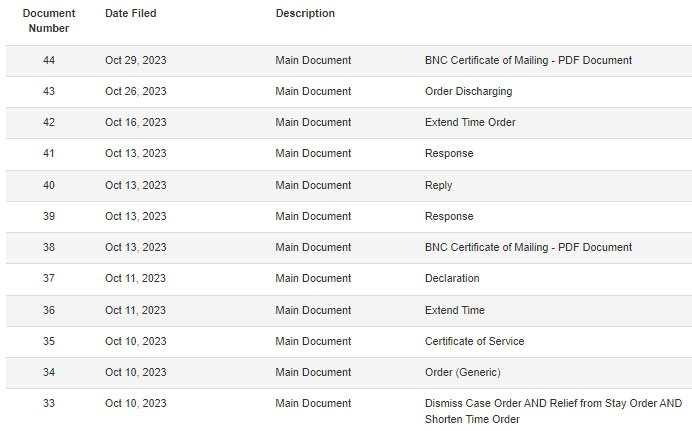
Task: Click the Extend Time entry for document 36
Action: pos(455,310)
